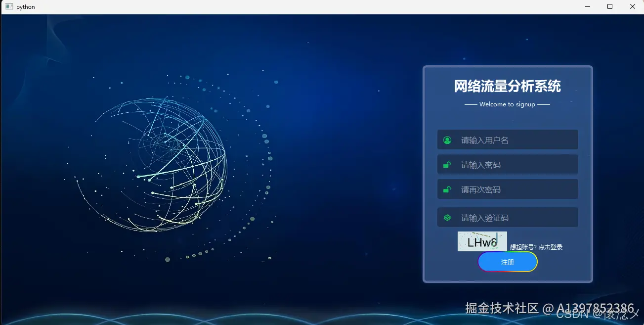Click the green shield icon in the captcha field
Viewport: 644px width, 325px height.
(x=448, y=217)
